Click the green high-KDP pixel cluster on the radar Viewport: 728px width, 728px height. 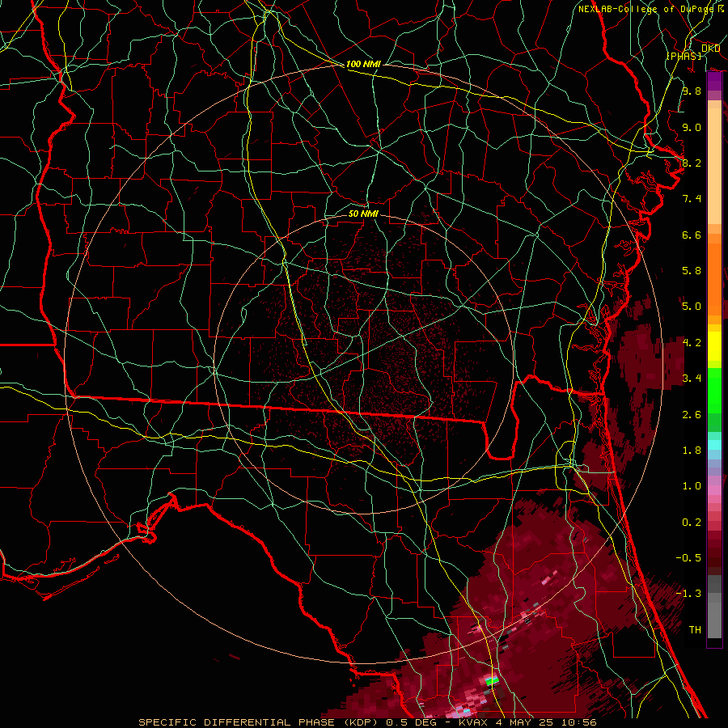[x=492, y=681]
